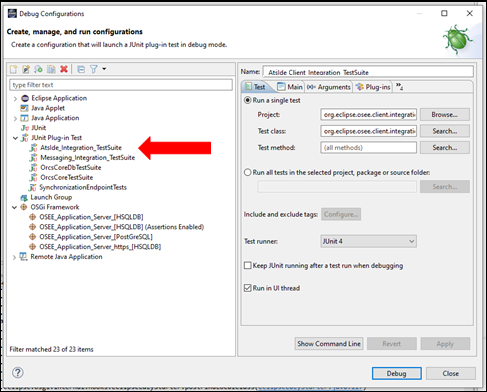Viewport: 487px width, 392px height.
Task: Select OrcsCoreTestSuite configuration
Action: [x=67, y=178]
